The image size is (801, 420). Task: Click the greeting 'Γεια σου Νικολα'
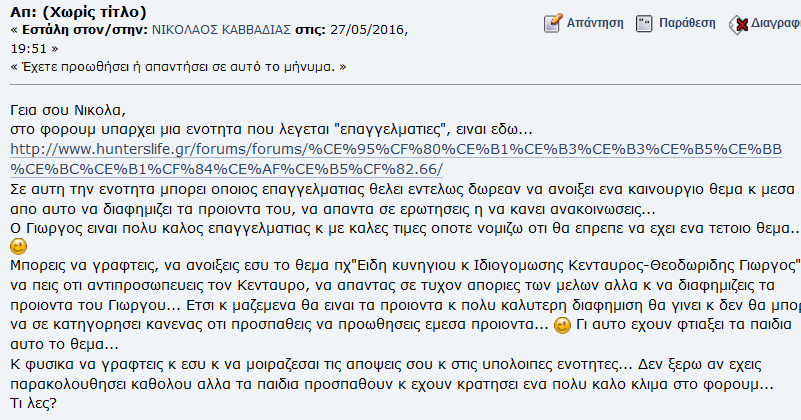(x=67, y=110)
